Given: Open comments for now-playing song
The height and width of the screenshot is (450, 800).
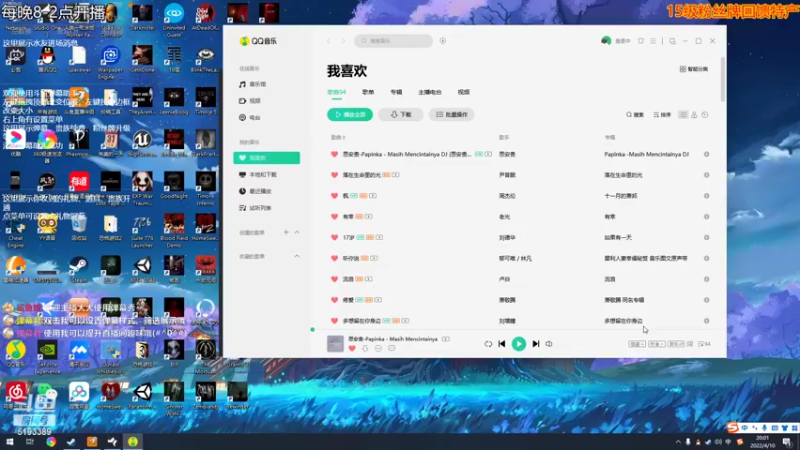Looking at the screenshot, I should coord(391,348).
